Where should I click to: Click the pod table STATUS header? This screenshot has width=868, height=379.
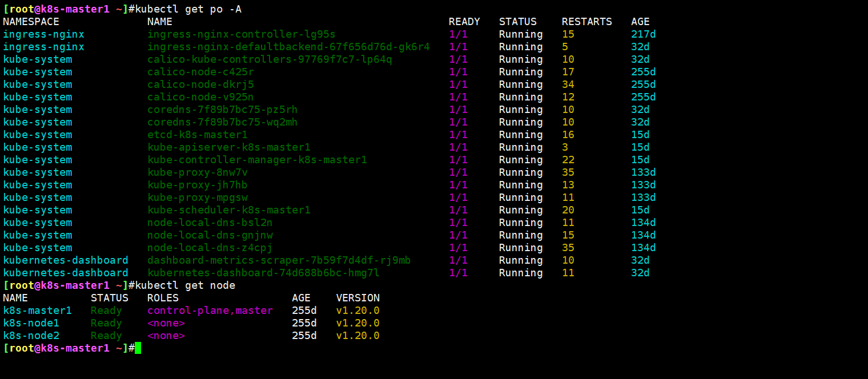(517, 22)
